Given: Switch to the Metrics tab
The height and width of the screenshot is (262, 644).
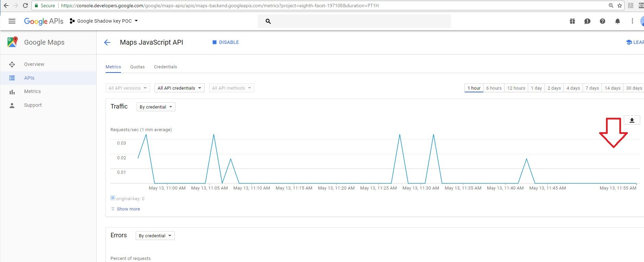Looking at the screenshot, I should [113, 67].
